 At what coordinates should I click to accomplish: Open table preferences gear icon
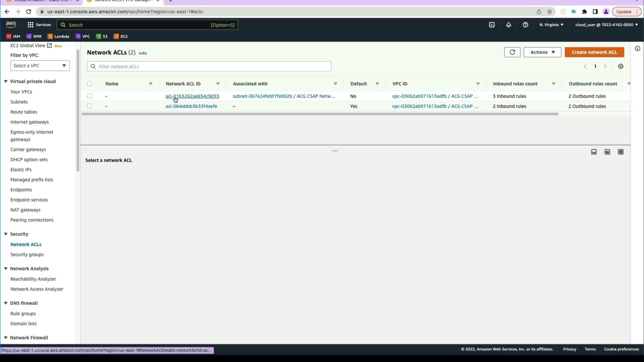pos(621,66)
